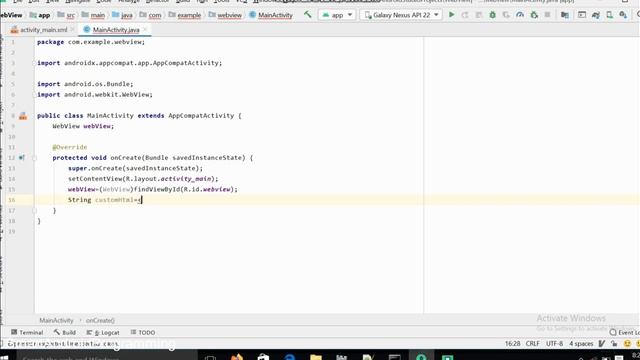The image size is (640, 360).
Task: Run the app with the green play icon
Action: pos(451,15)
